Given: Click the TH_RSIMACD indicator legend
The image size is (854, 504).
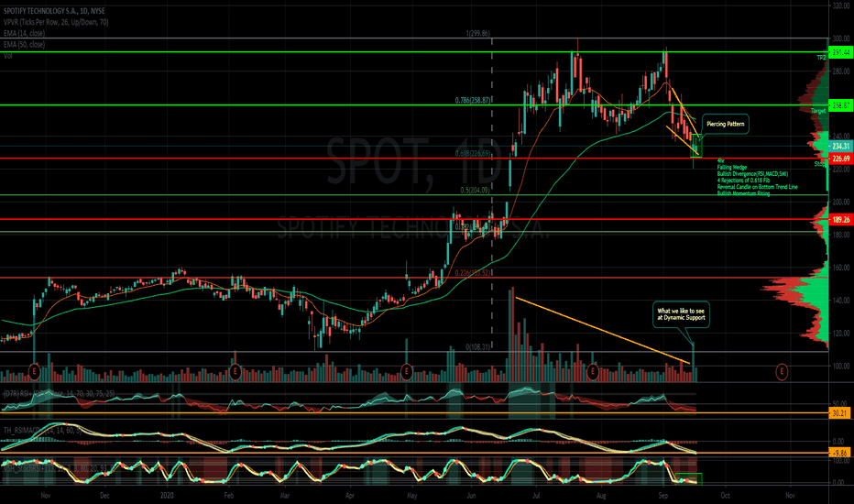Looking at the screenshot, I should [42, 431].
